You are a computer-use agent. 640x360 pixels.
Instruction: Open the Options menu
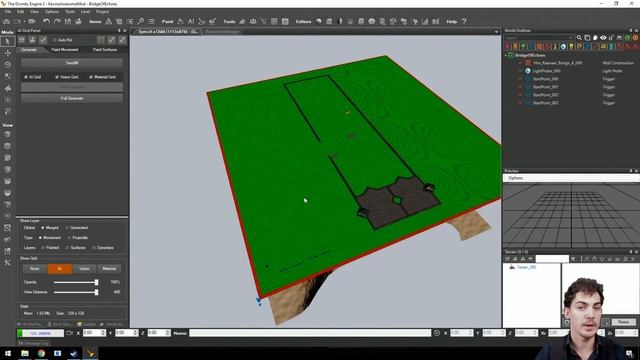click(52, 11)
